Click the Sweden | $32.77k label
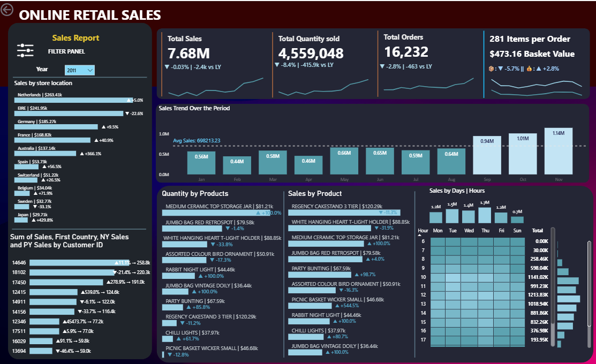Viewport: 596px width, 364px height. click(x=35, y=201)
